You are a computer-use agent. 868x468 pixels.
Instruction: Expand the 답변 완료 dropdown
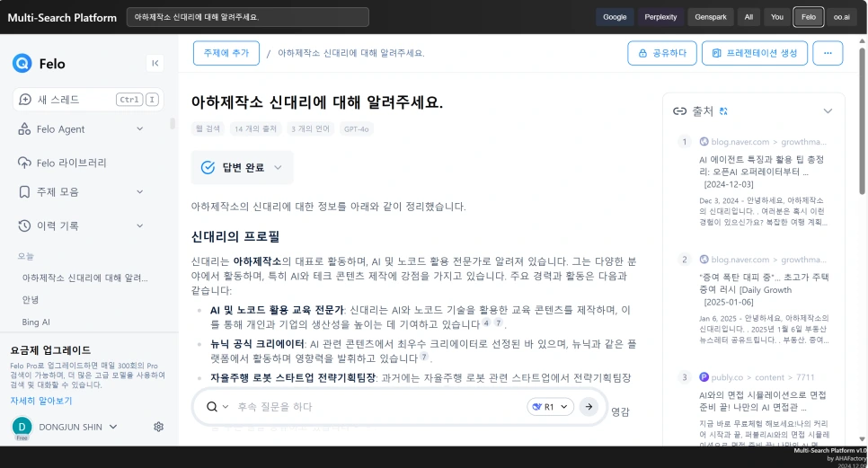278,168
